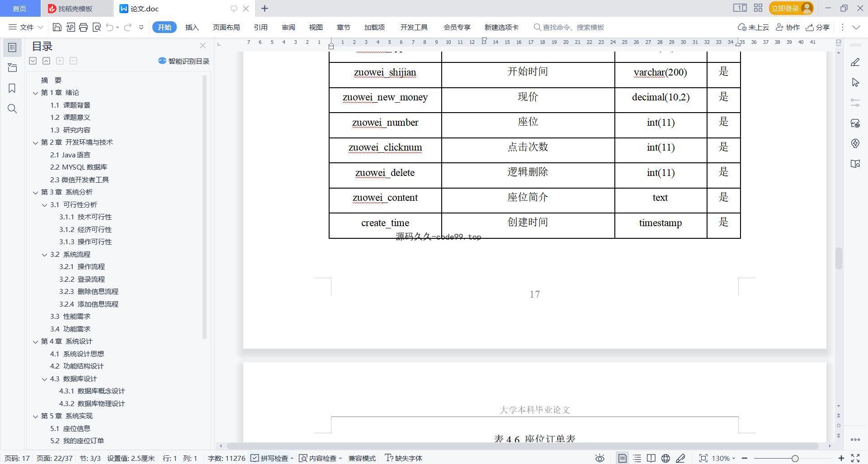The image size is (868, 464).
Task: Jump to 2.2 MYSQL数据库 heading
Action: coord(79,167)
